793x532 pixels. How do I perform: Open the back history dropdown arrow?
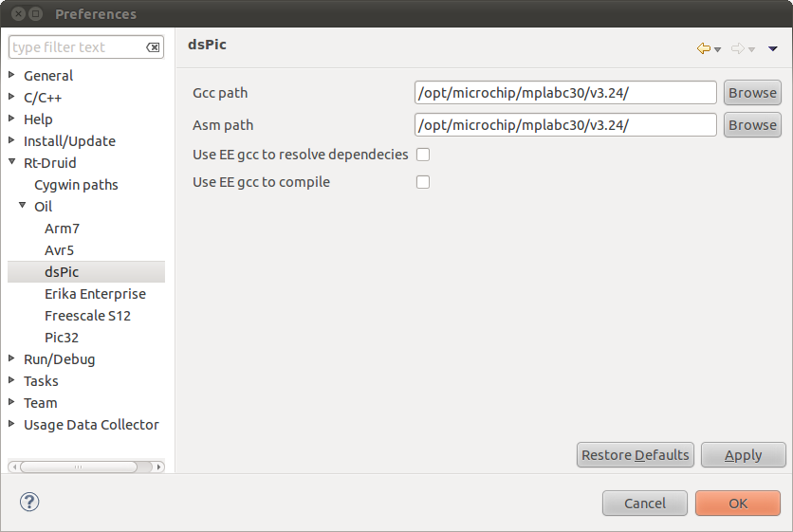click(717, 49)
